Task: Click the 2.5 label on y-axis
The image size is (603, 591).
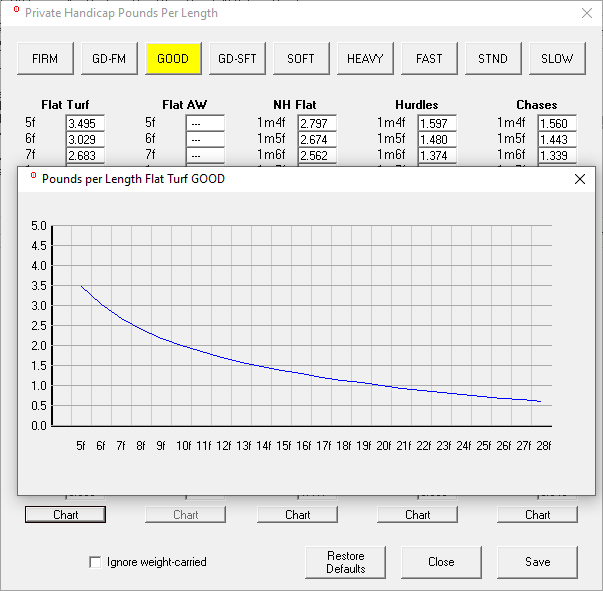Action: pyautogui.click(x=39, y=326)
